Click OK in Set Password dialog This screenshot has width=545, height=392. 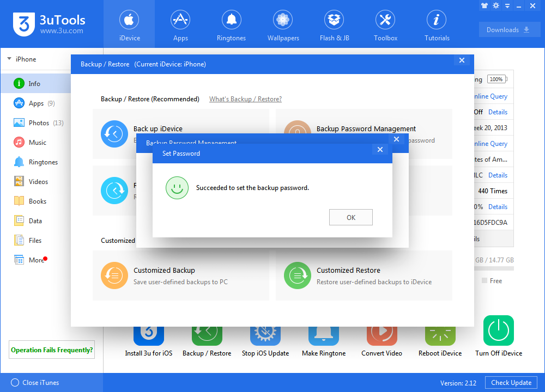click(350, 217)
